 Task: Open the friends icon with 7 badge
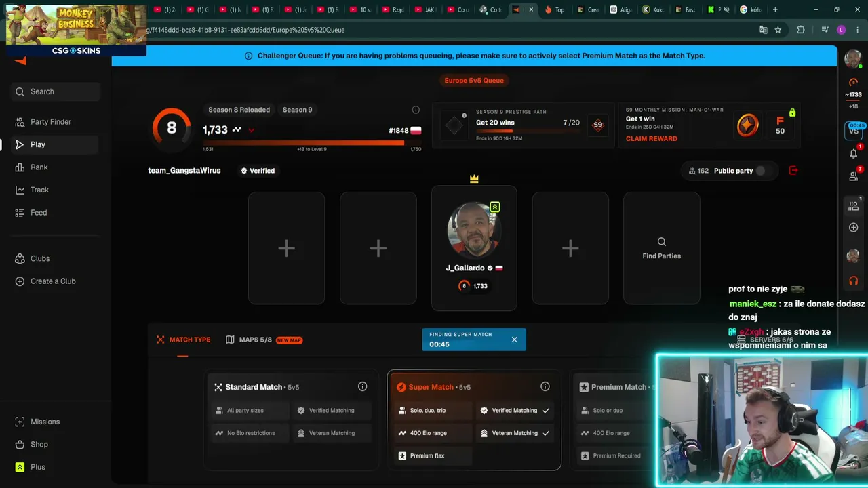pos(853,176)
